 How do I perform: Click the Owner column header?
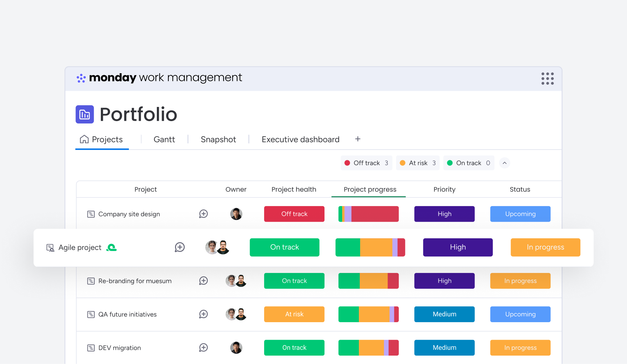pyautogui.click(x=236, y=189)
